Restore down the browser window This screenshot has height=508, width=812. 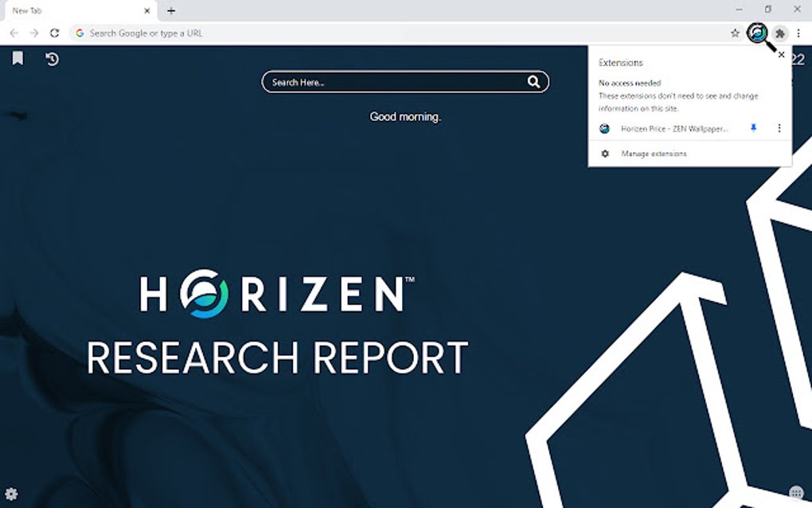click(768, 10)
